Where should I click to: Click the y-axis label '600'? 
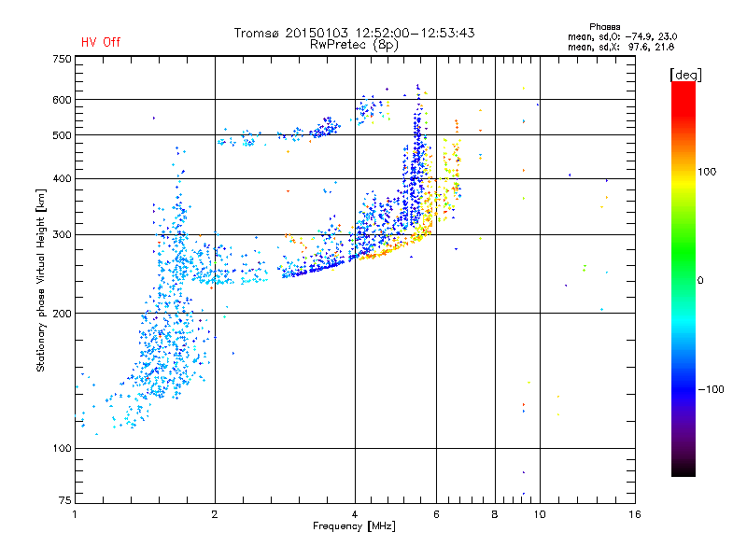point(62,100)
